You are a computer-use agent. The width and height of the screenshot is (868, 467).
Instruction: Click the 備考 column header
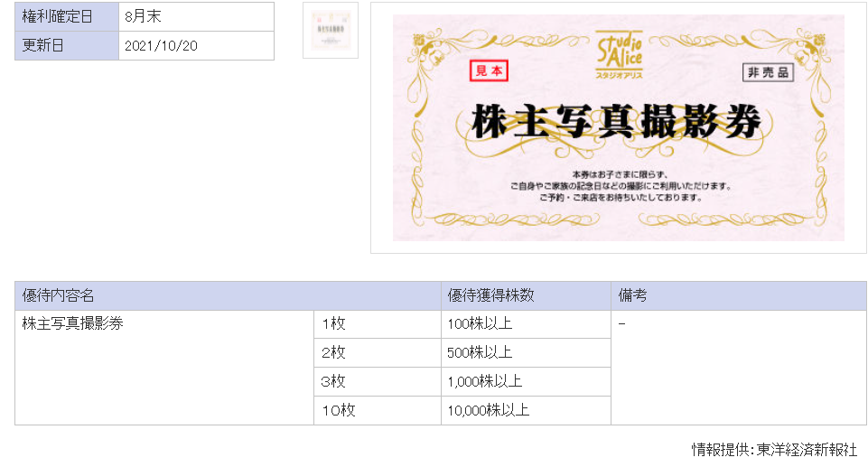(739, 295)
